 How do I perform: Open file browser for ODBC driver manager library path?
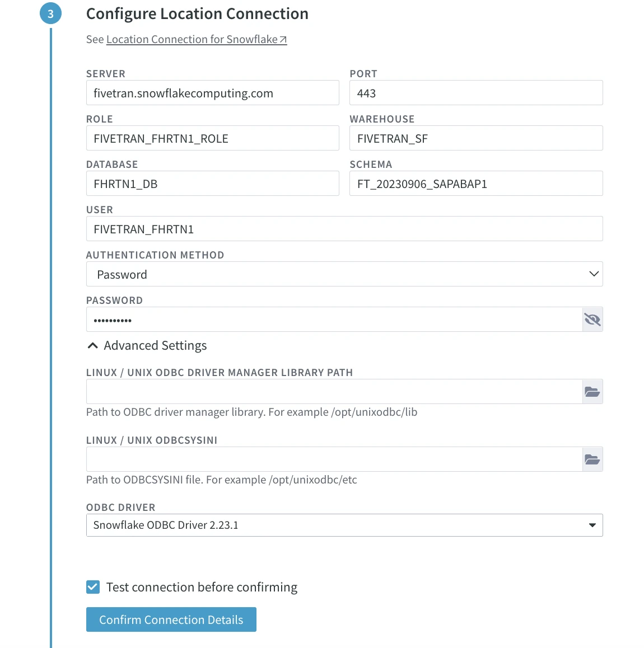592,391
